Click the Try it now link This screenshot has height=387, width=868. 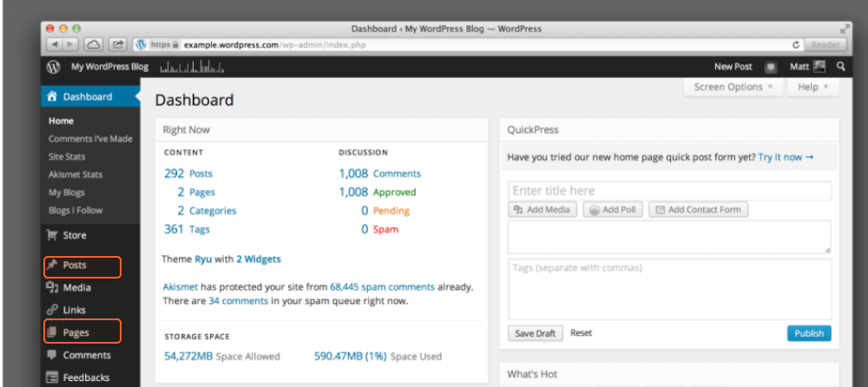786,157
